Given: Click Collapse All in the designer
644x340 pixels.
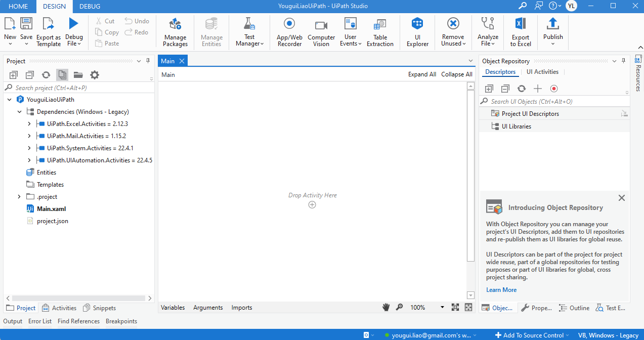Looking at the screenshot, I should pyautogui.click(x=456, y=74).
